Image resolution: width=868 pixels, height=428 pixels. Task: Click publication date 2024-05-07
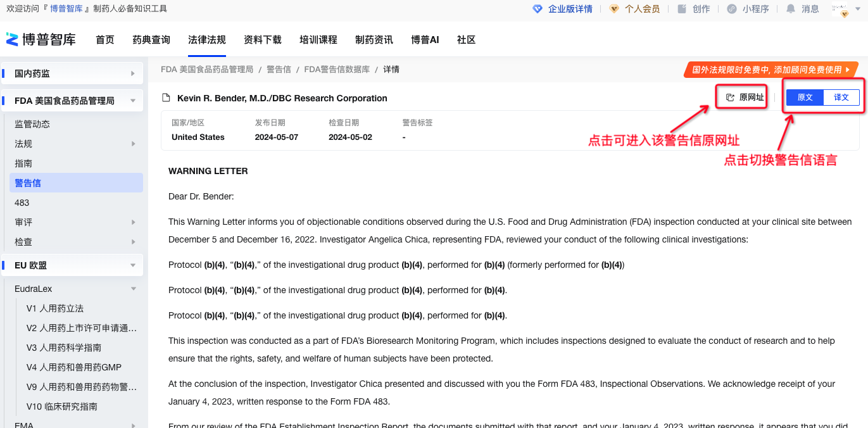(277, 137)
